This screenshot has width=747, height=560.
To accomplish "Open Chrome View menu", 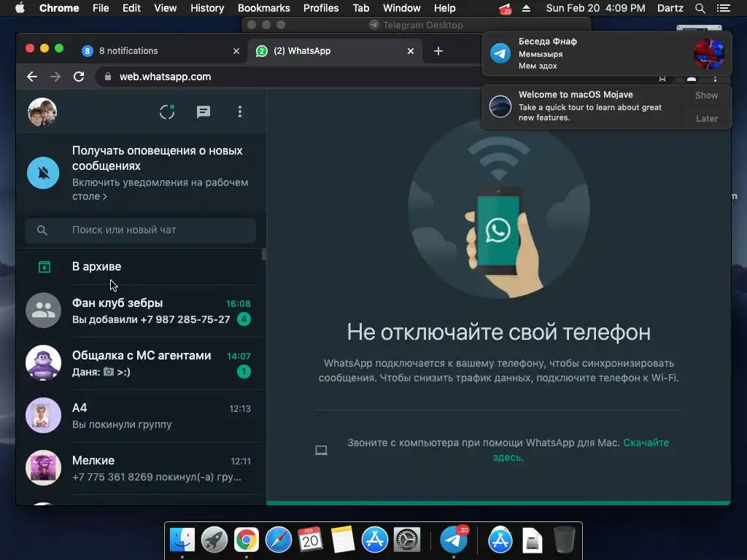I will [x=166, y=8].
